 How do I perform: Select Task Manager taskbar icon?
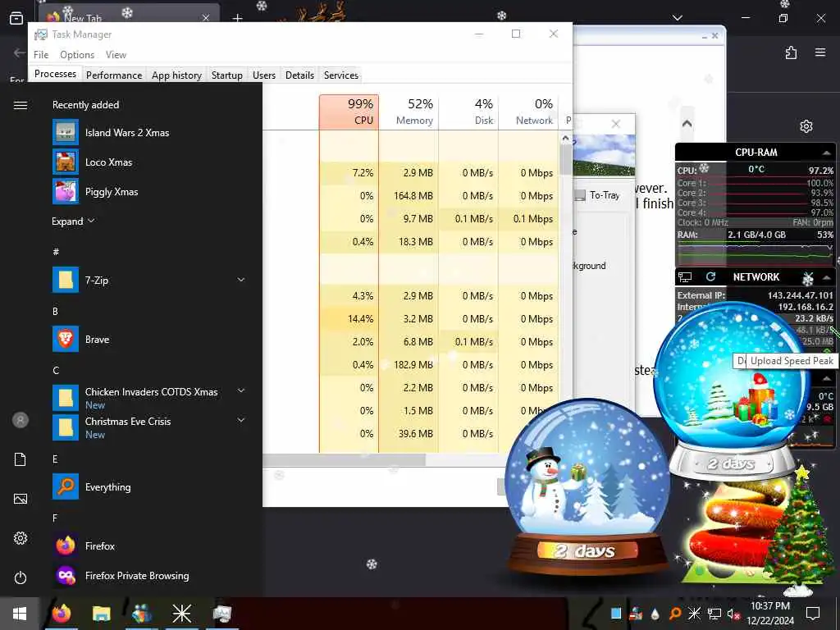tap(221, 614)
